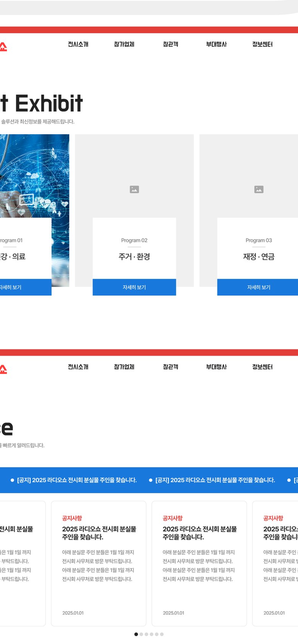This screenshot has width=298, height=644.
Task: Select 참관객 in the notice section's nav bar
Action: 170,367
